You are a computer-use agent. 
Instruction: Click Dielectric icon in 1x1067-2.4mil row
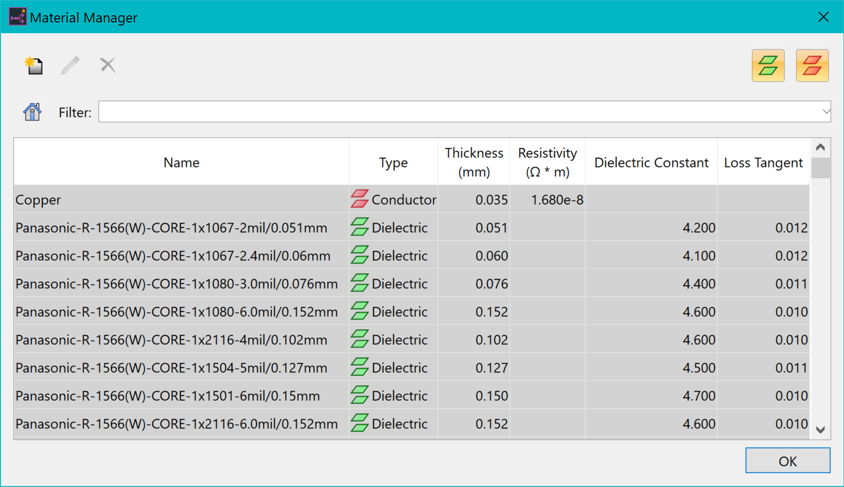[x=360, y=255]
